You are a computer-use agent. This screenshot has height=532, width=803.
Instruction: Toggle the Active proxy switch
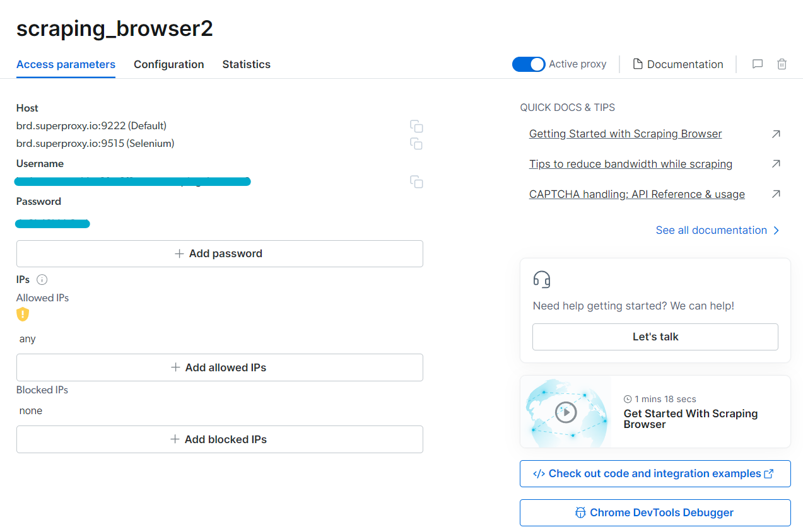pos(529,64)
